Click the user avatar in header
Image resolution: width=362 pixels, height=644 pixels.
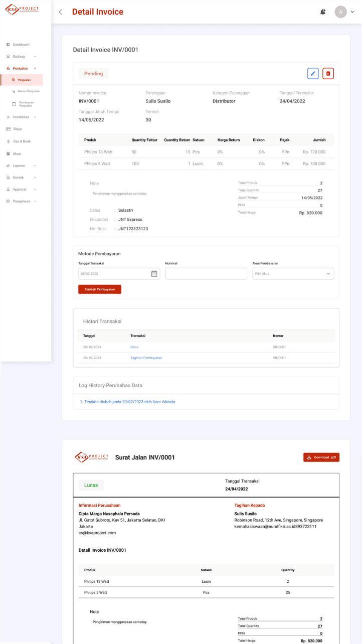click(341, 12)
